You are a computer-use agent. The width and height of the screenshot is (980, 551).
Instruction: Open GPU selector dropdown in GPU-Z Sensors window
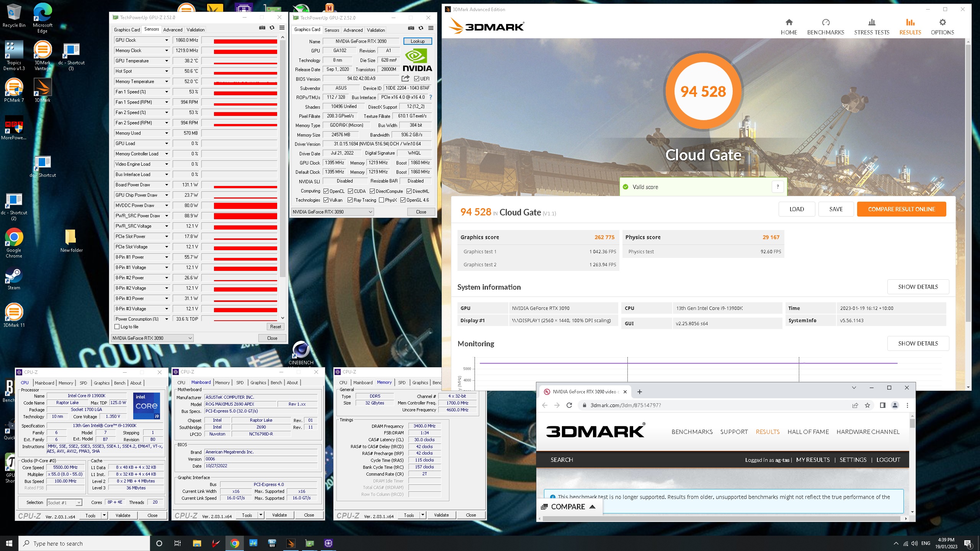tap(152, 338)
